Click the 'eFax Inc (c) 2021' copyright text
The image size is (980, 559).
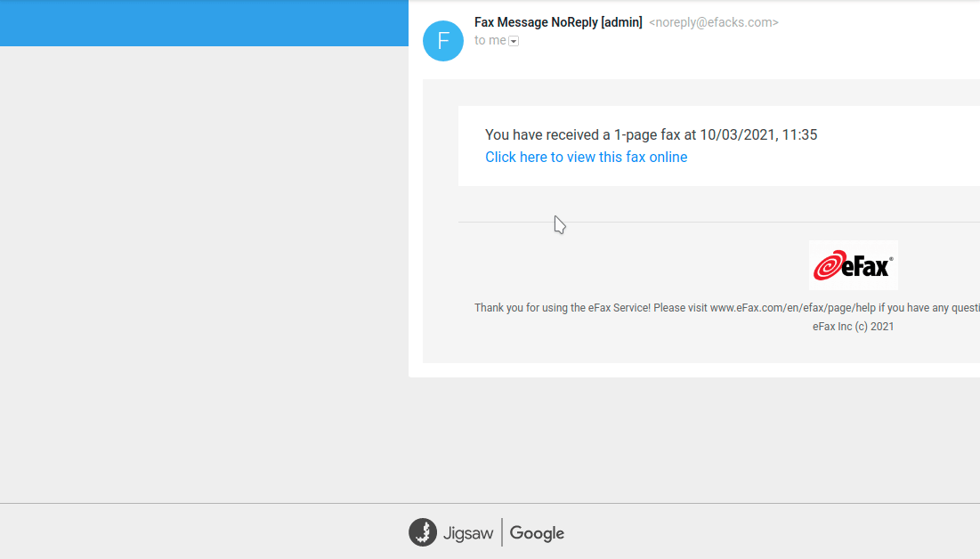(x=853, y=327)
